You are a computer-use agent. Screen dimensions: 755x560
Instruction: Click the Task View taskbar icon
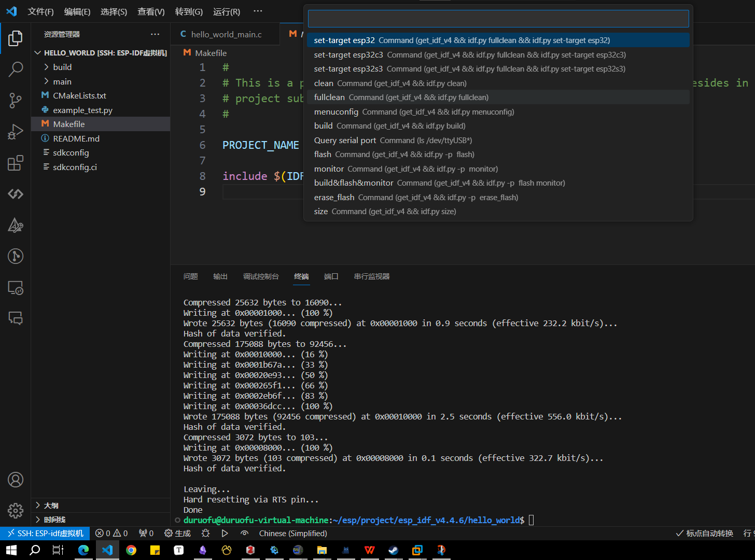[x=58, y=550]
